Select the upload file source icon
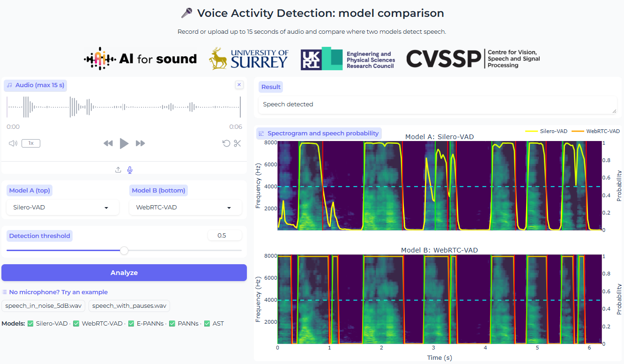This screenshot has width=624, height=364. pos(118,170)
